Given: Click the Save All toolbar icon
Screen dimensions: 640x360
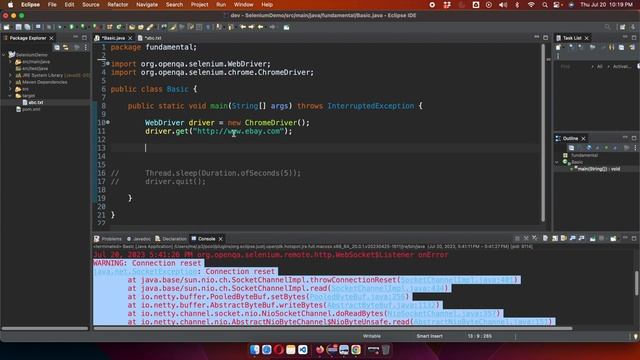Looking at the screenshot, I should click(27, 27).
